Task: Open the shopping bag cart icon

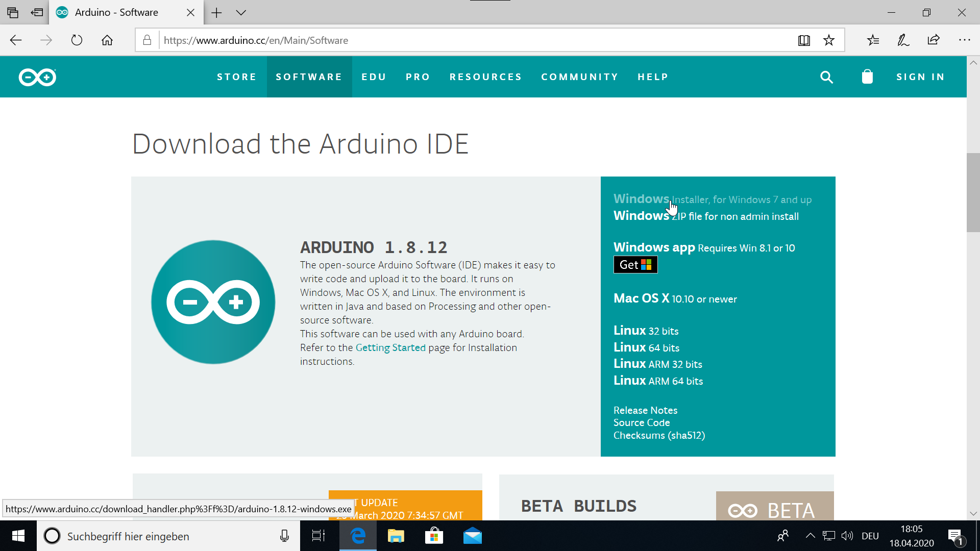Action: pyautogui.click(x=867, y=77)
